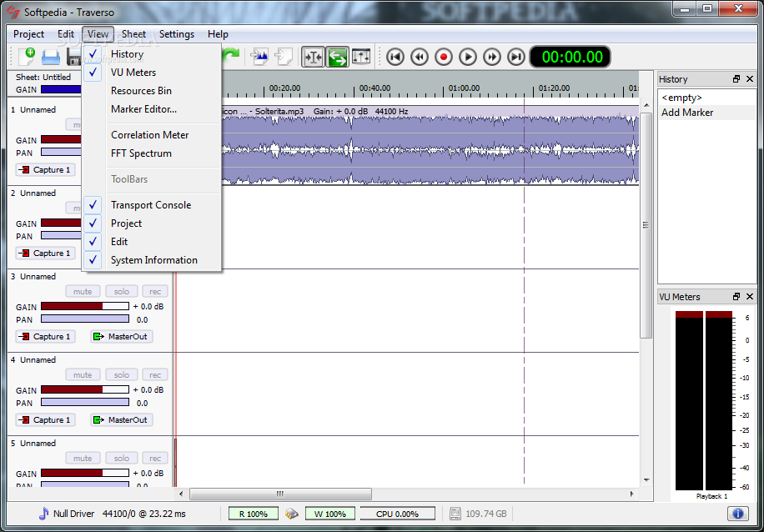Click the green 00:00.00 timecode display
The image size is (764, 532).
point(570,57)
